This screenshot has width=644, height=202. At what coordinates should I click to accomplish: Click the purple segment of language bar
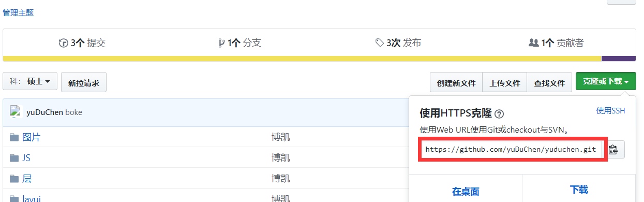pyautogui.click(x=619, y=59)
